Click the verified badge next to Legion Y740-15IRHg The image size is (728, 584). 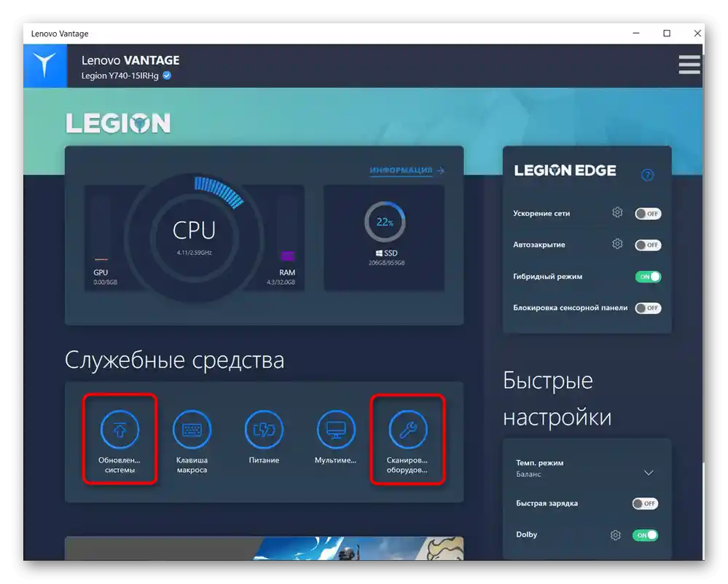166,75
